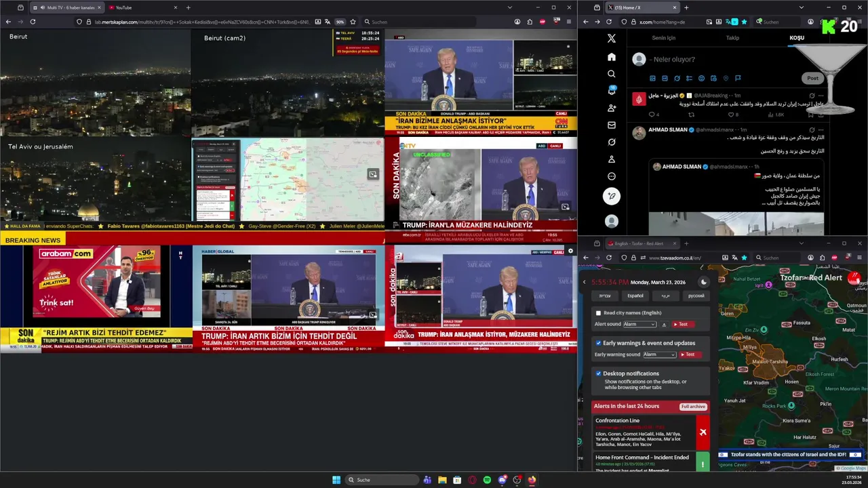
Task: Click the Post button on X
Action: pyautogui.click(x=813, y=78)
